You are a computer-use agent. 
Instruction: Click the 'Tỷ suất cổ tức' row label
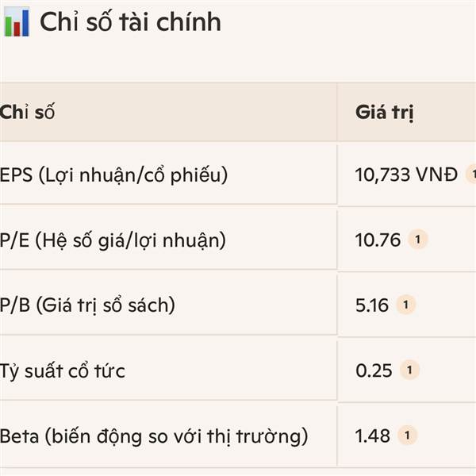pyautogui.click(x=62, y=370)
